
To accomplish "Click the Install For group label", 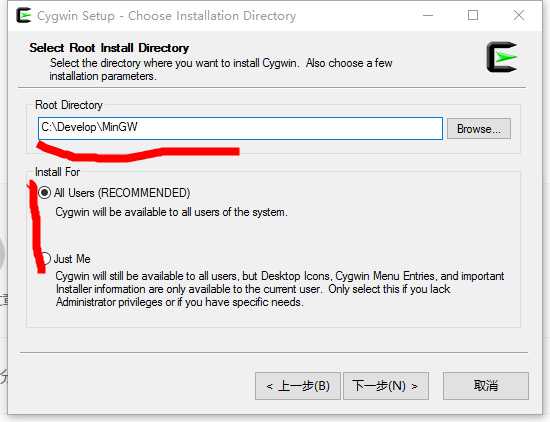I will (58, 172).
